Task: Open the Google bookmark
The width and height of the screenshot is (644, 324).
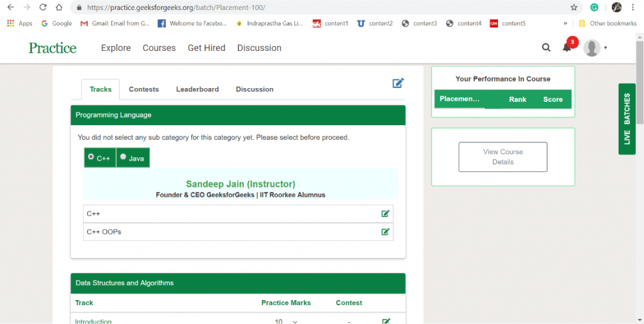Action: (57, 23)
